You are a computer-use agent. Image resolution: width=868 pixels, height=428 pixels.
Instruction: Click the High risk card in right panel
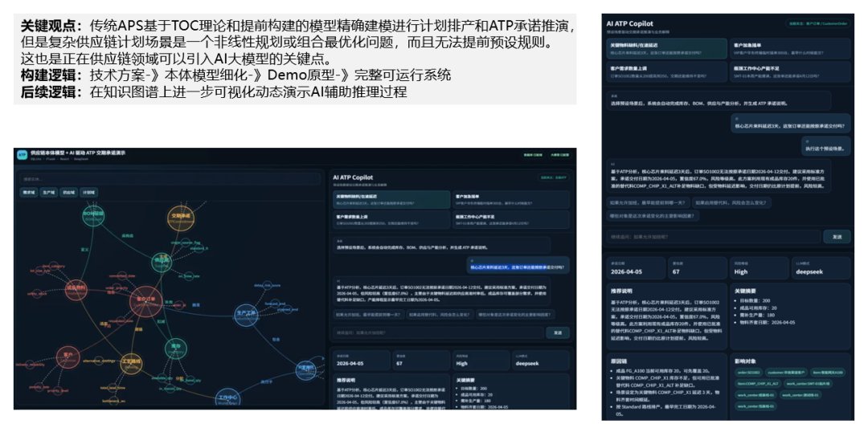click(760, 268)
